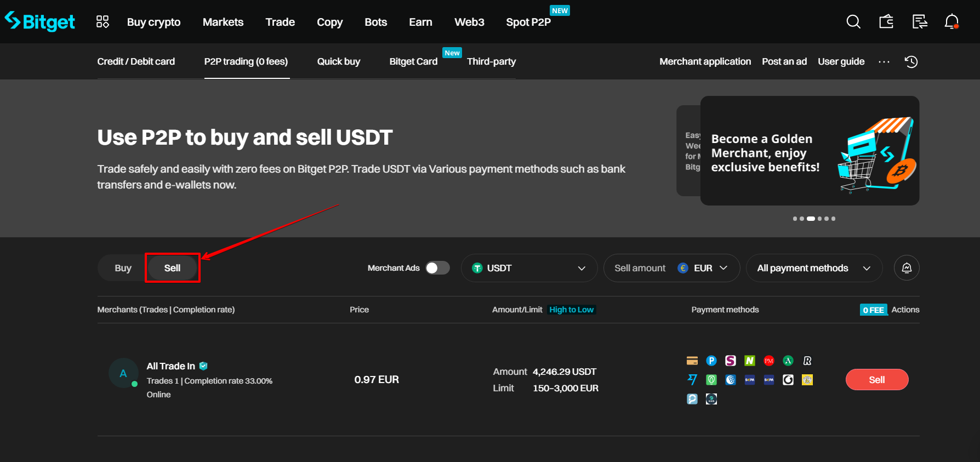Viewport: 980px width, 462px height.
Task: Switch to the Buy side
Action: pos(123,268)
